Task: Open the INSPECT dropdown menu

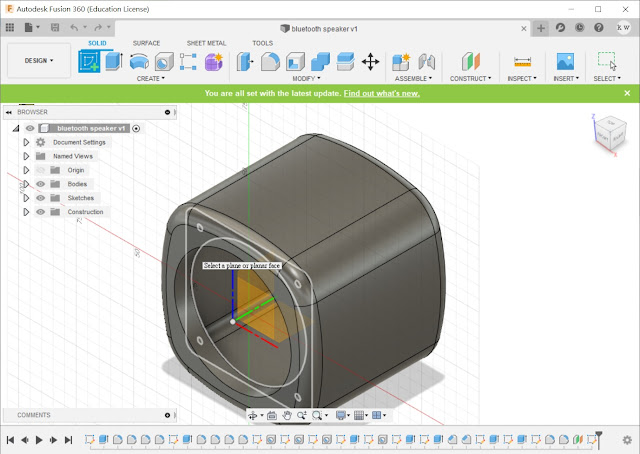Action: click(522, 78)
